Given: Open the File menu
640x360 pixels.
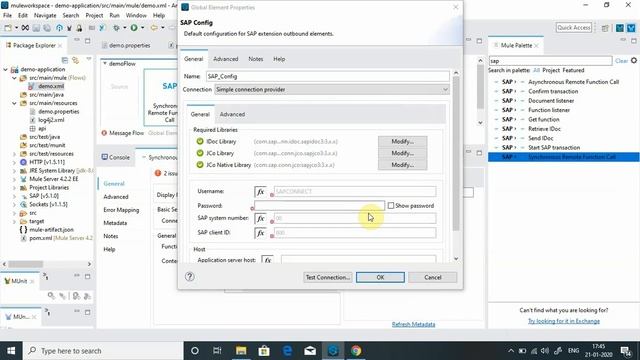Looking at the screenshot, I should pyautogui.click(x=7, y=16).
